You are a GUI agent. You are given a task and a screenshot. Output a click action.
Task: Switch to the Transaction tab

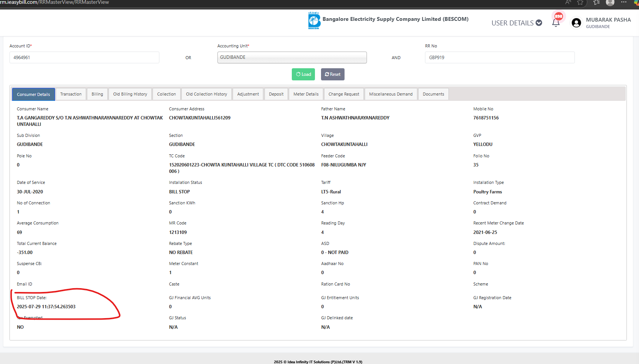[71, 94]
